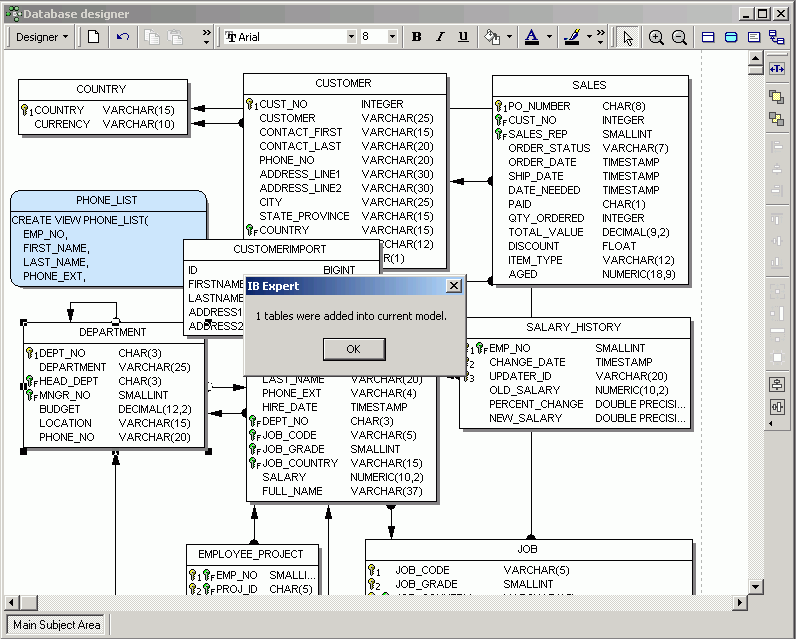Click the BUDGET field in DEPARTMENT

coord(60,409)
